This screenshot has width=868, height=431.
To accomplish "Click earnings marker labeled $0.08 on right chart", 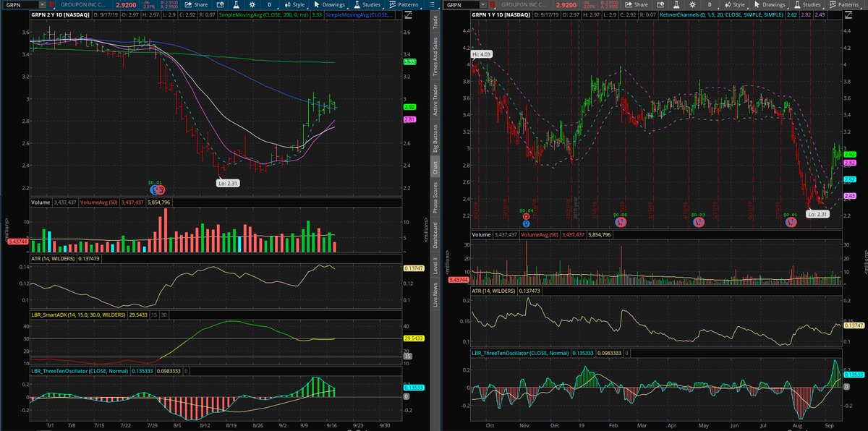I will tap(621, 223).
